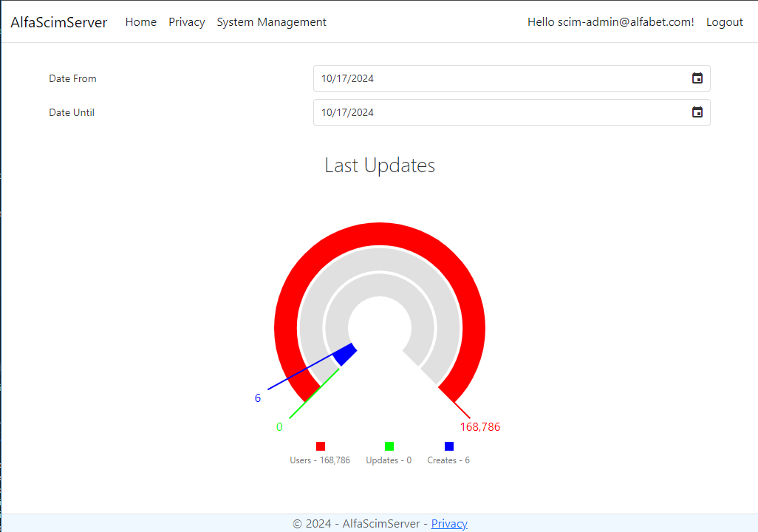Viewport: 758px width, 532px height.
Task: Select the Home menu item
Action: tap(140, 21)
